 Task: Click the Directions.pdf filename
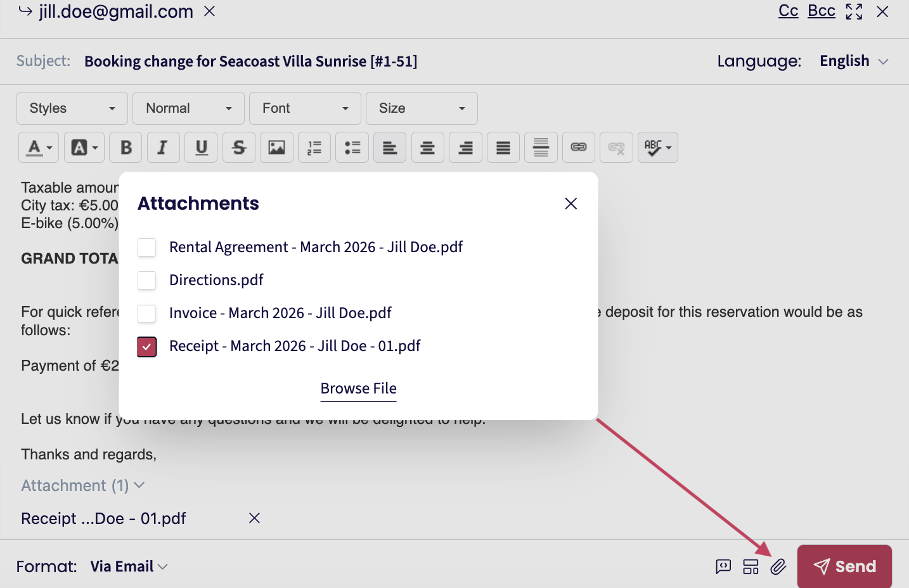click(216, 280)
